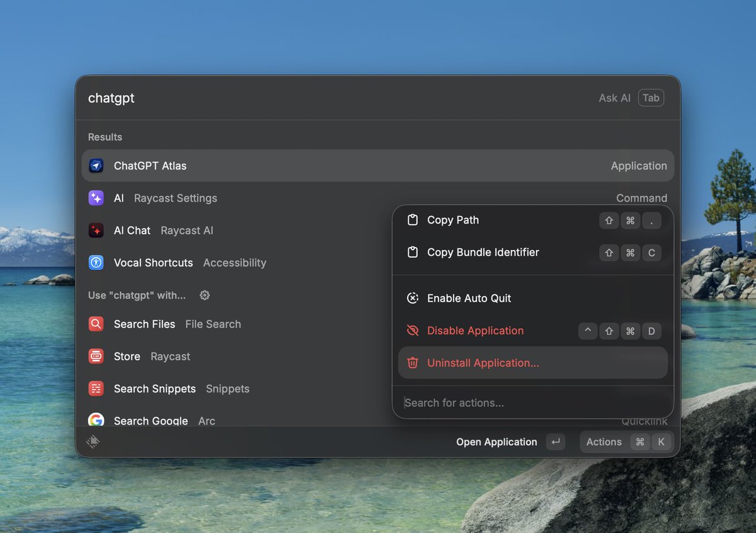756x533 pixels.
Task: Click the Store Raycast icon
Action: pyautogui.click(x=96, y=357)
